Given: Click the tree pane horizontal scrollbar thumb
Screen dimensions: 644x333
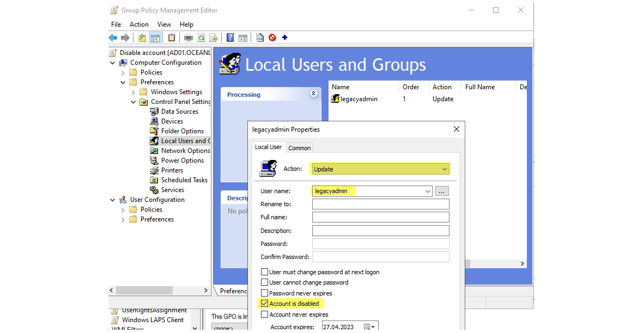Looking at the screenshot, I should pos(144,291).
